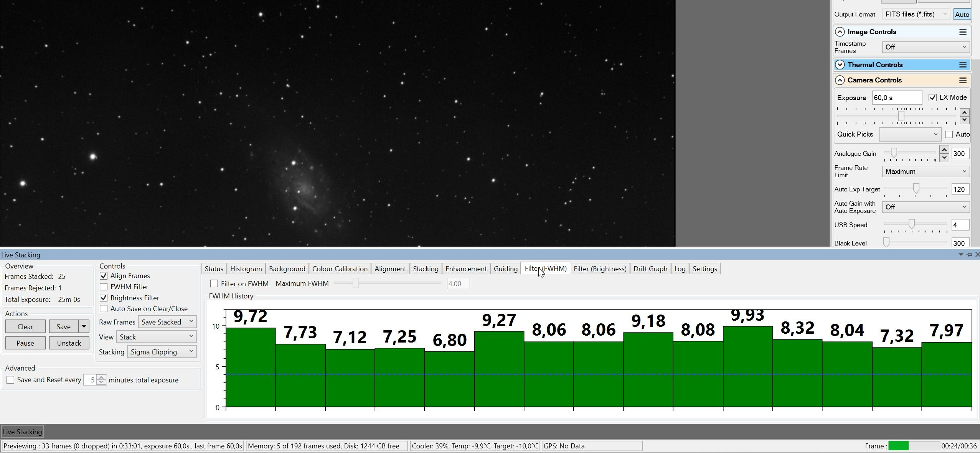Uncheck the LX Mode checkbox
Image resolution: width=980 pixels, height=453 pixels.
(x=932, y=97)
